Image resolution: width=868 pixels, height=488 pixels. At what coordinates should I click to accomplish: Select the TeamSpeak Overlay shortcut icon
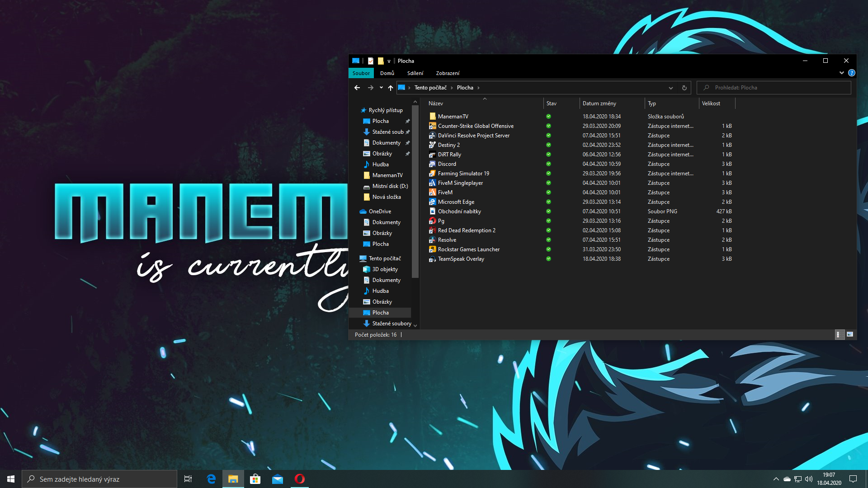coord(432,259)
